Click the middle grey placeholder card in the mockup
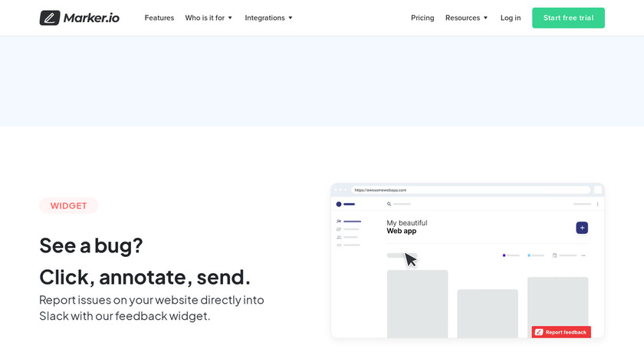 point(488,314)
